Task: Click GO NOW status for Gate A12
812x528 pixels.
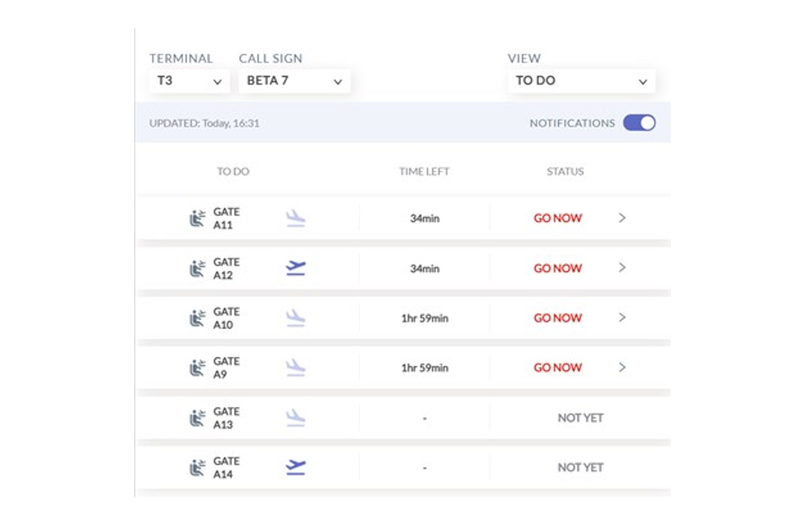Action: coord(558,268)
